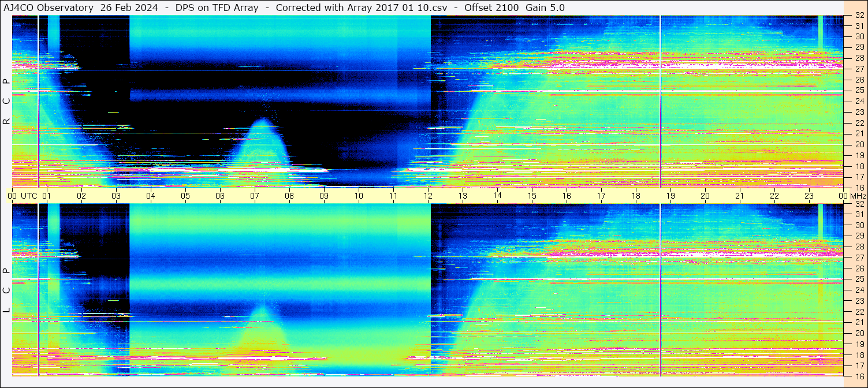This screenshot has height=388, width=868.
Task: Click the "16" MHz label of LCP panel
Action: [x=859, y=376]
